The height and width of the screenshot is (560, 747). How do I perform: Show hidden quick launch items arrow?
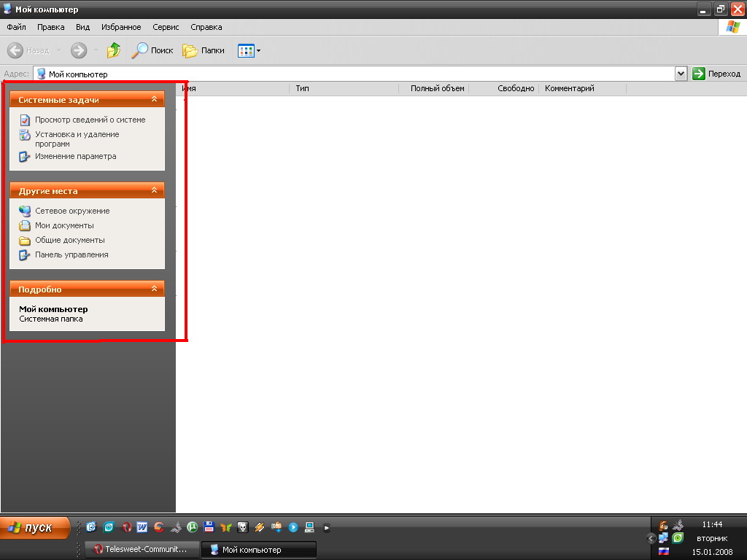tap(326, 528)
